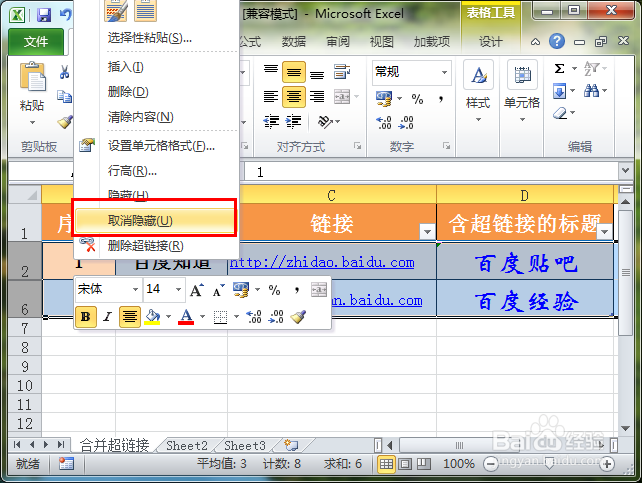Click the Cut scissors icon

click(x=64, y=72)
